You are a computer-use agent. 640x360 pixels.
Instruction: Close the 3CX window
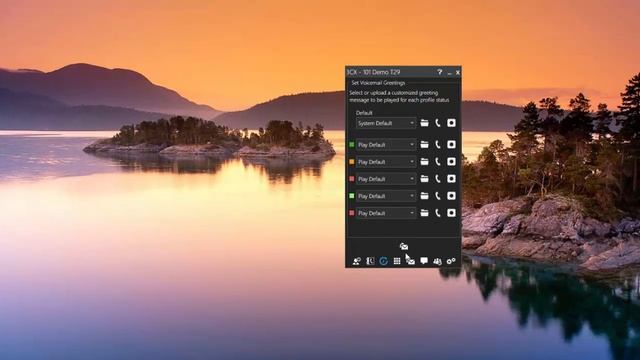458,72
